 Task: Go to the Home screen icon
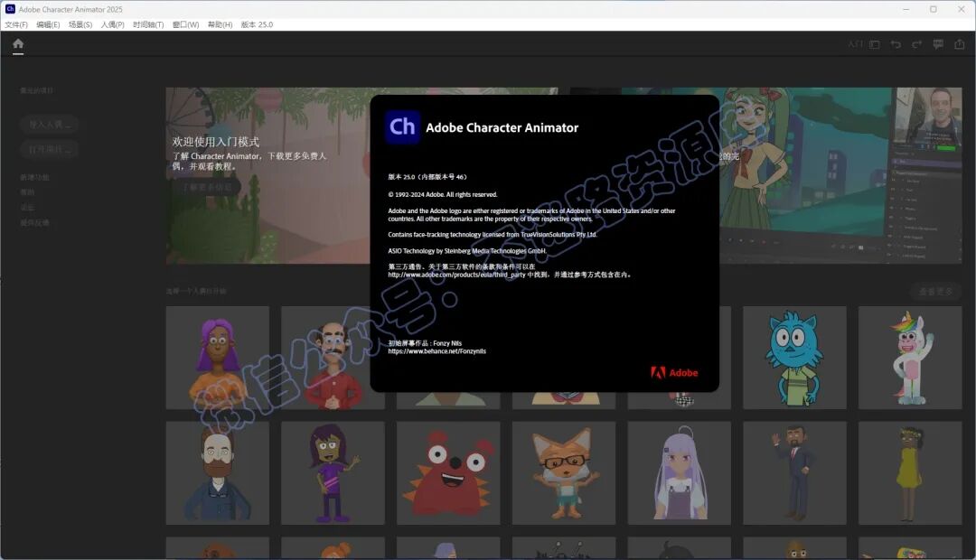[18, 43]
